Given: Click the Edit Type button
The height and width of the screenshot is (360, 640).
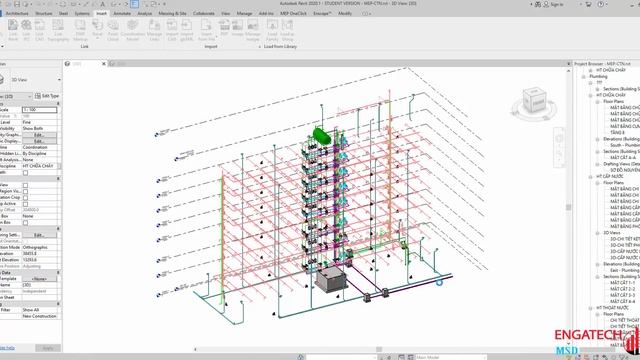Looking at the screenshot, I should pyautogui.click(x=47, y=96).
